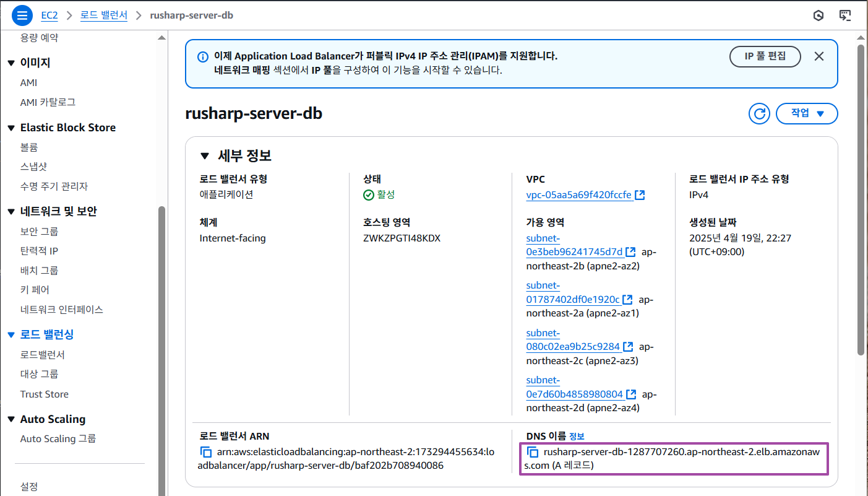Open 용량 예약 in sidebar

click(39, 38)
